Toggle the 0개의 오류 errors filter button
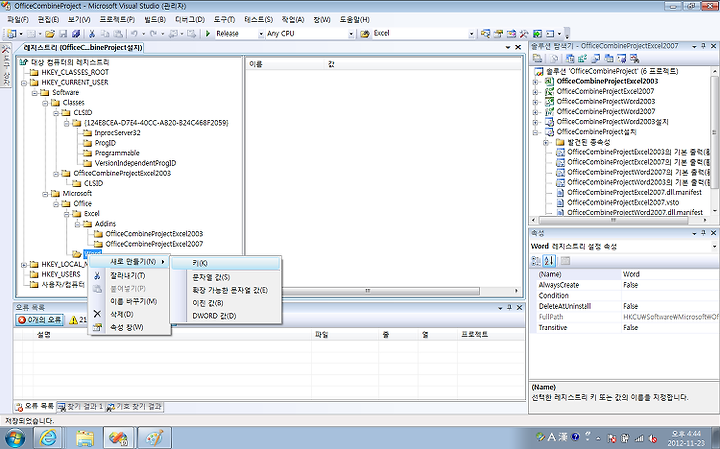Image resolution: width=720 pixels, height=449 pixels. tap(39, 320)
